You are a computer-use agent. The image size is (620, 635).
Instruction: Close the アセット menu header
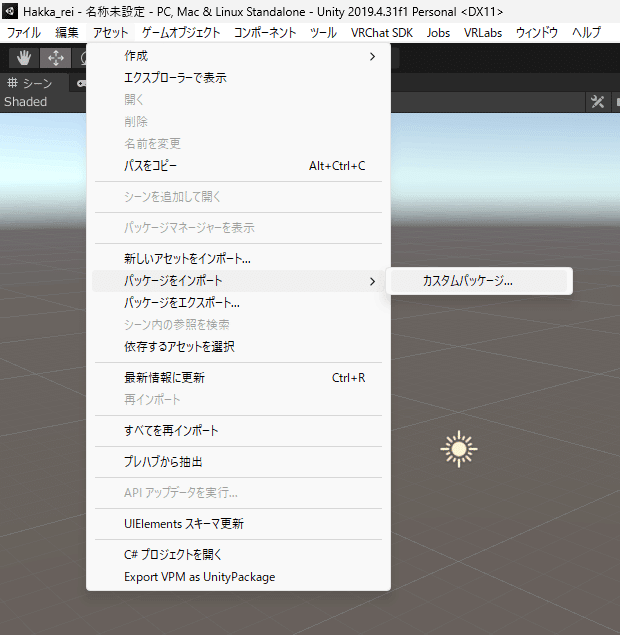click(x=110, y=32)
